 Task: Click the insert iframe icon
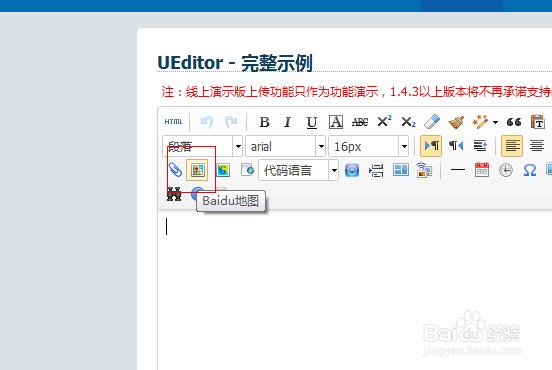tap(247, 170)
